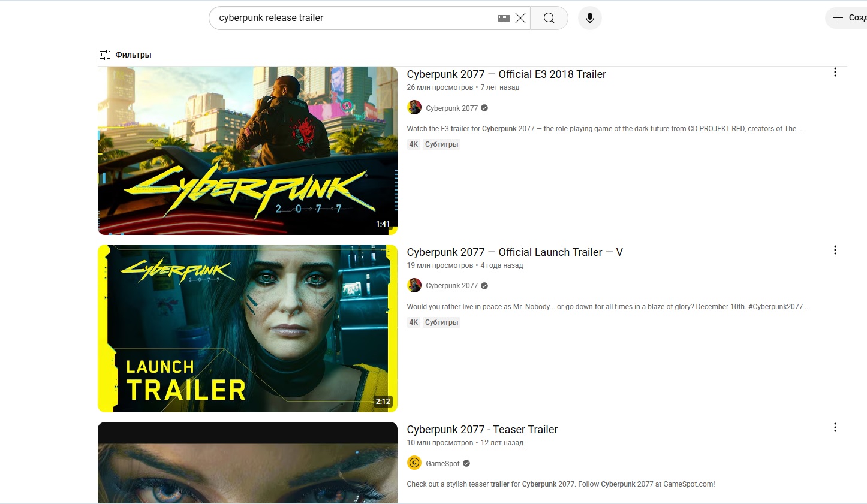Open Cyberpunk 2077 channel name under Launch Trailer
Viewport: 867px width, 504px height.
(x=451, y=286)
